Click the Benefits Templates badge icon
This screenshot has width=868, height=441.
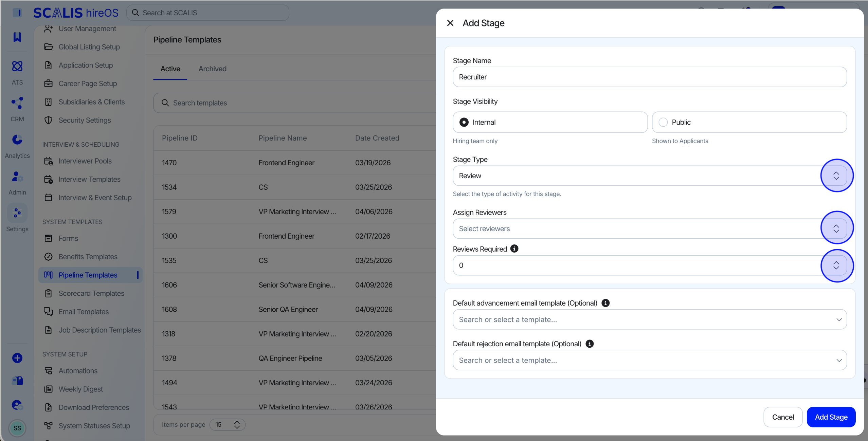click(x=49, y=257)
